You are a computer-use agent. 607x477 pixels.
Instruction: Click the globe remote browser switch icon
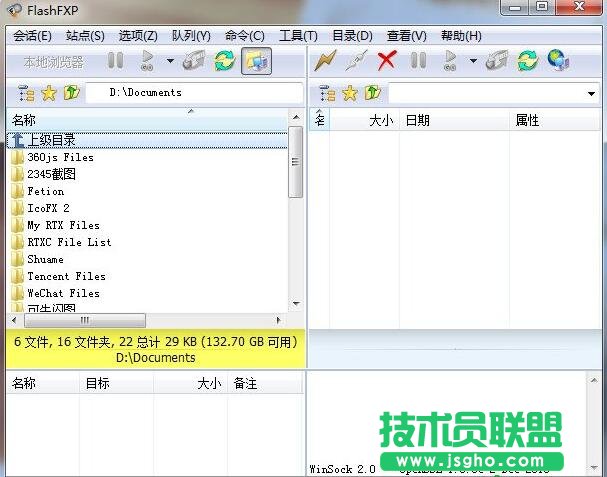558,60
